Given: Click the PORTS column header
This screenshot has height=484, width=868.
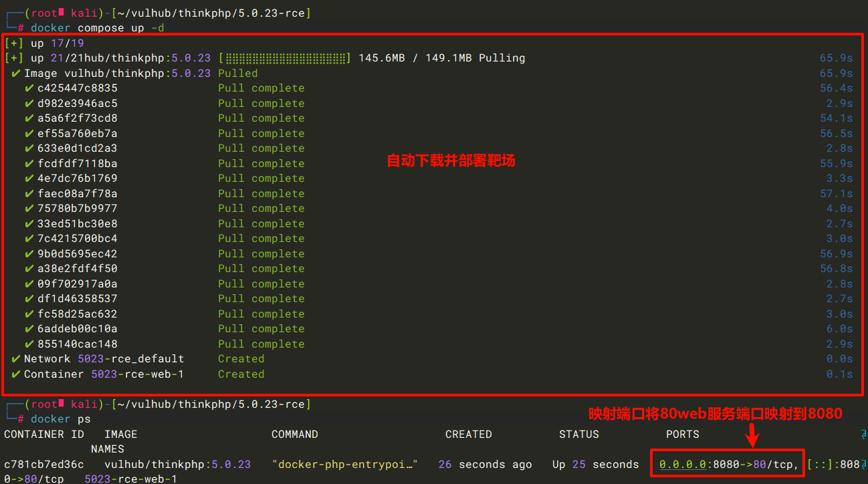Looking at the screenshot, I should 683,435.
